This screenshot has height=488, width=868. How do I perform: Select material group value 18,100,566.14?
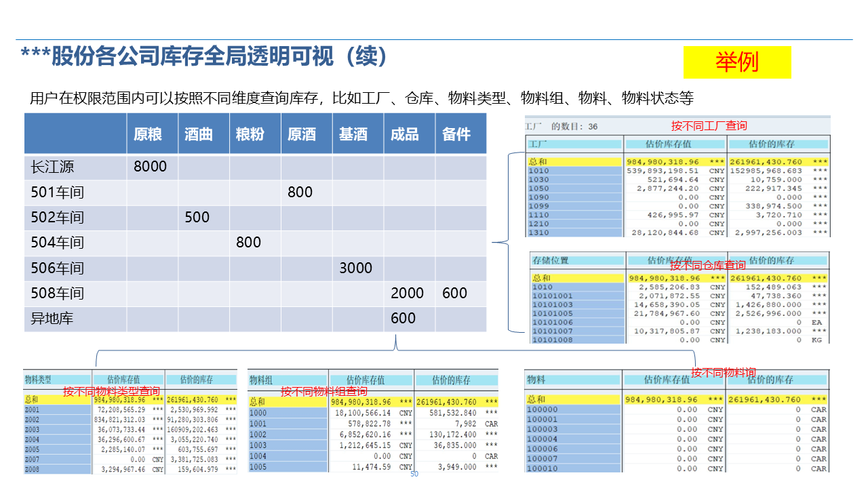(x=363, y=413)
